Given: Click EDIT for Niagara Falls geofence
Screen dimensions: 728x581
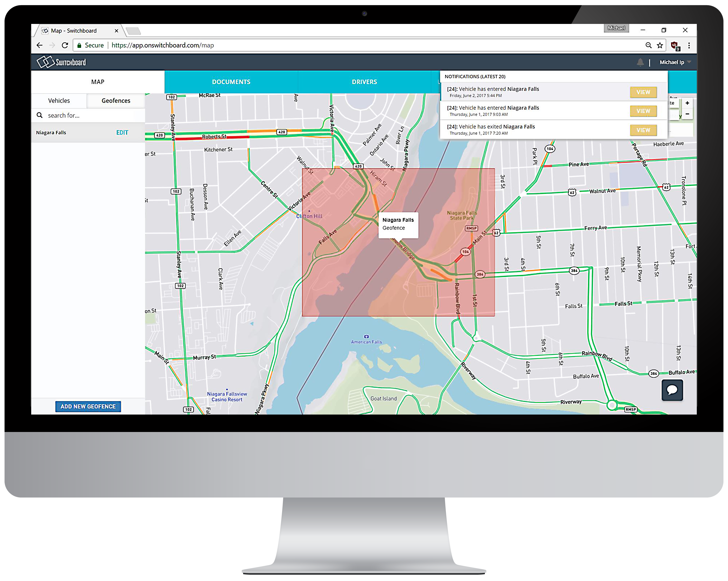Looking at the screenshot, I should coord(122,132).
